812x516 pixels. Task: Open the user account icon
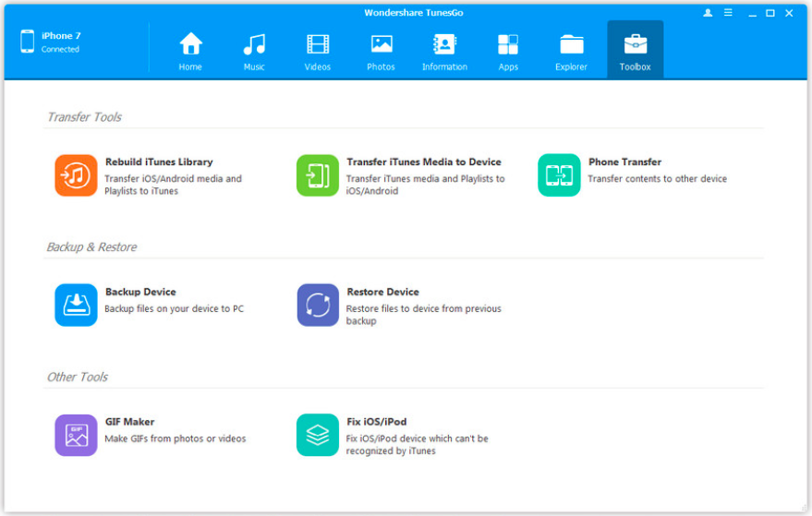tap(708, 13)
